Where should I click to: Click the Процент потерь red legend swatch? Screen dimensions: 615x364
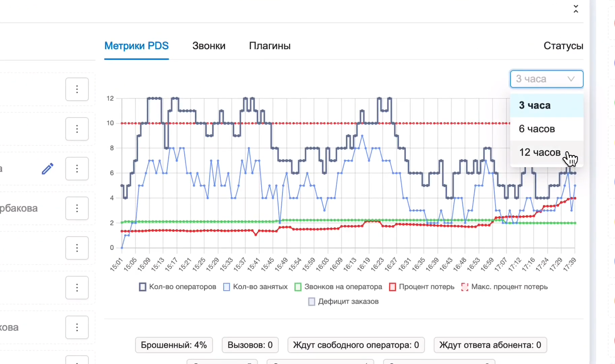coord(392,287)
